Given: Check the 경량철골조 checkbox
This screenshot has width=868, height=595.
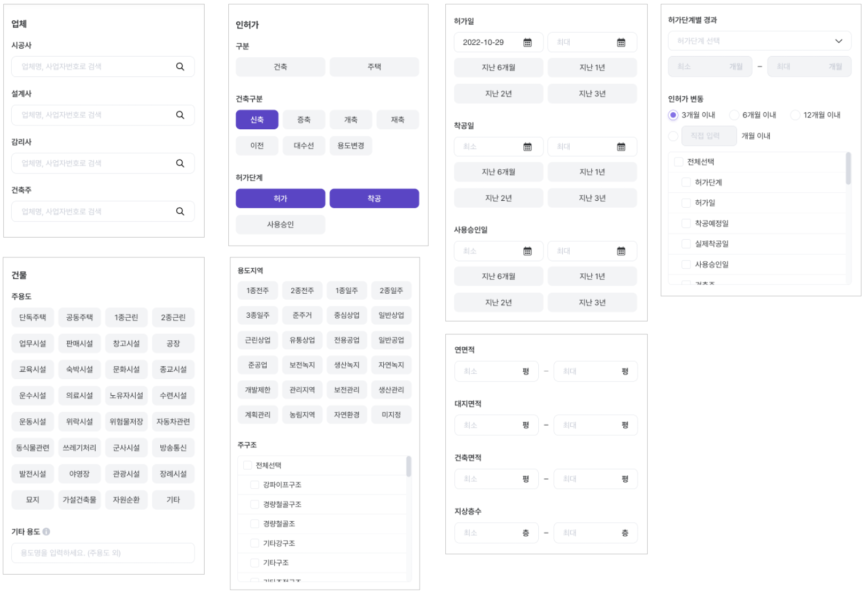Looking at the screenshot, I should tap(255, 523).
